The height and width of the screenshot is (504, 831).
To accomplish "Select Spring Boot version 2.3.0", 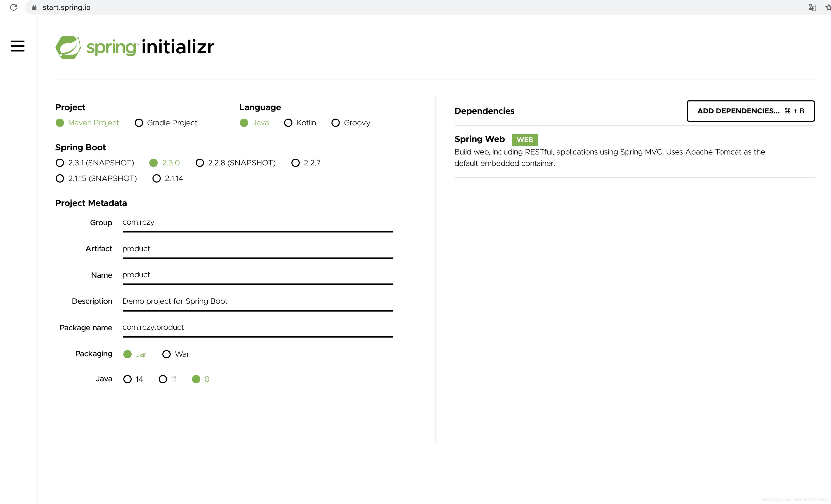I will 165,163.
